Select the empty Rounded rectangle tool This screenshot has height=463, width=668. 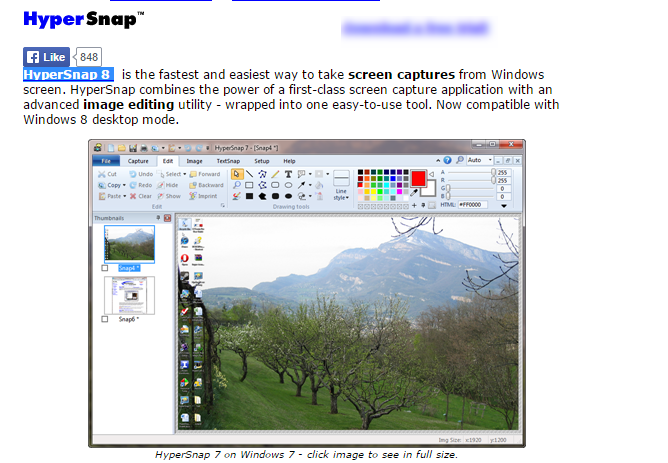click(x=275, y=185)
